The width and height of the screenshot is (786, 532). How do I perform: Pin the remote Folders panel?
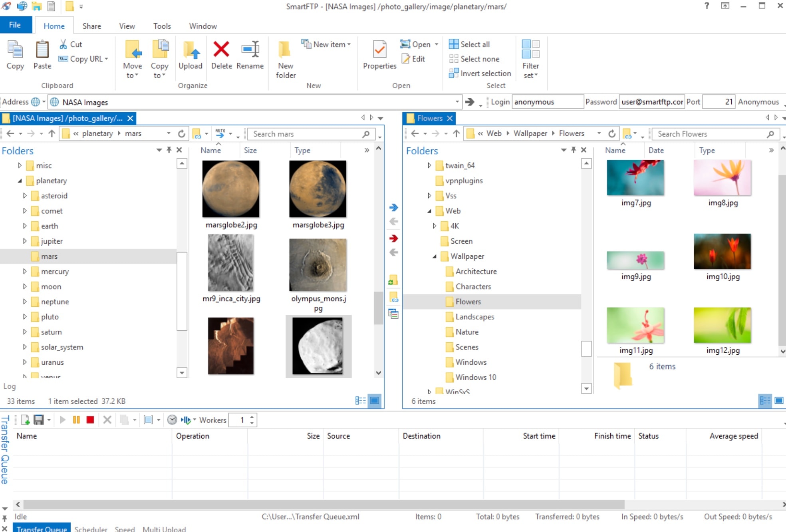click(169, 150)
